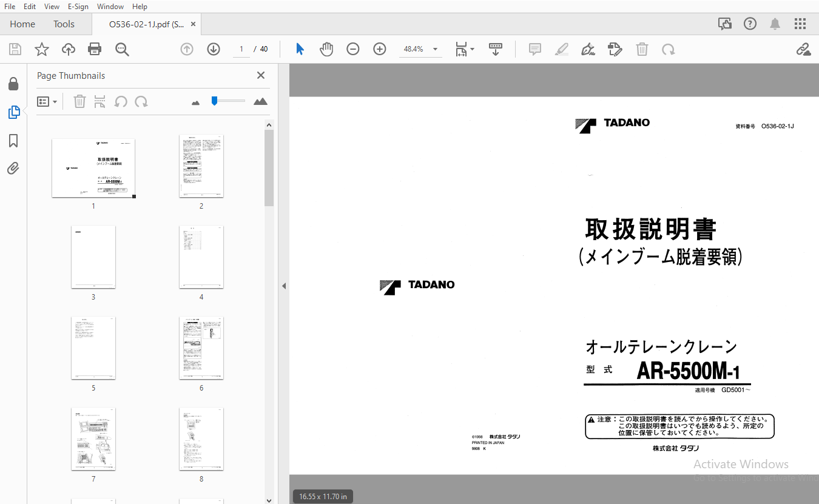The height and width of the screenshot is (504, 819).
Task: Open the Sign document pen tool
Action: coord(588,49)
